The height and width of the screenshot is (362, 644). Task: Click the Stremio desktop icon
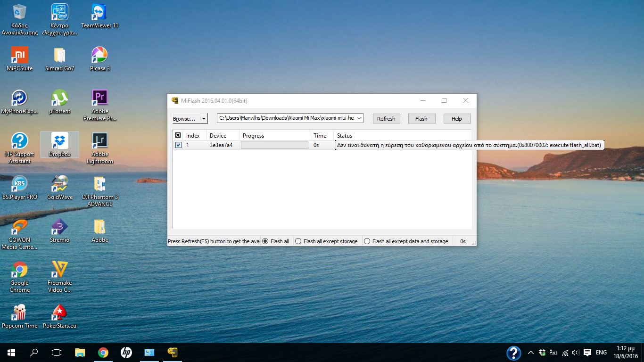[x=59, y=227]
